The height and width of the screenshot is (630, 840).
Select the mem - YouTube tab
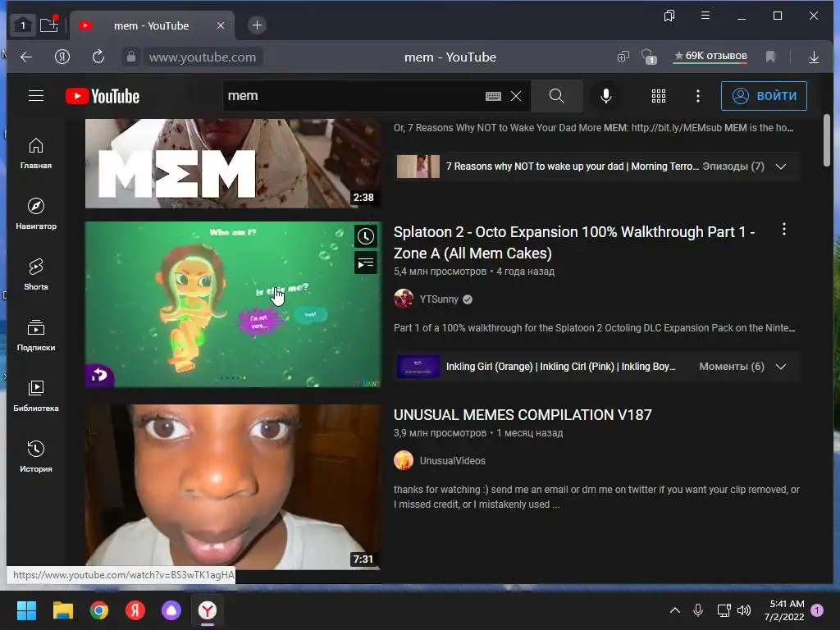tap(152, 25)
